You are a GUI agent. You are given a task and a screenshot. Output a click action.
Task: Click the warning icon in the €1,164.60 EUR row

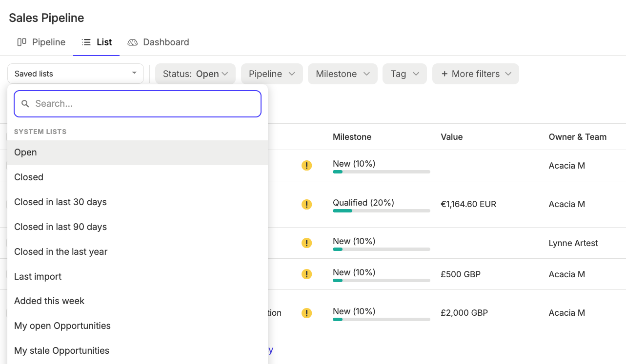[x=306, y=204]
